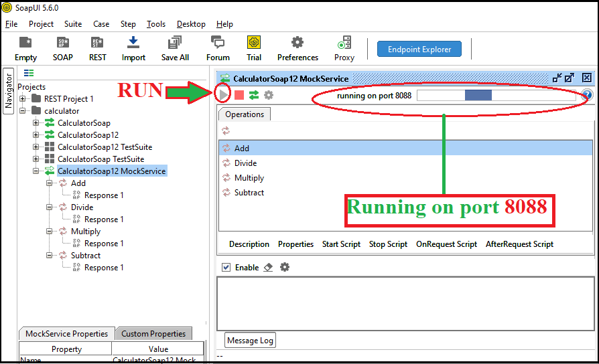
Task: Collapse the calculator project node
Action: (x=23, y=110)
